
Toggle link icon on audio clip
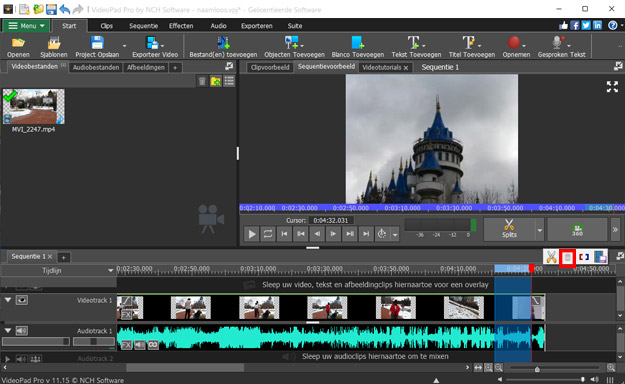[153, 345]
